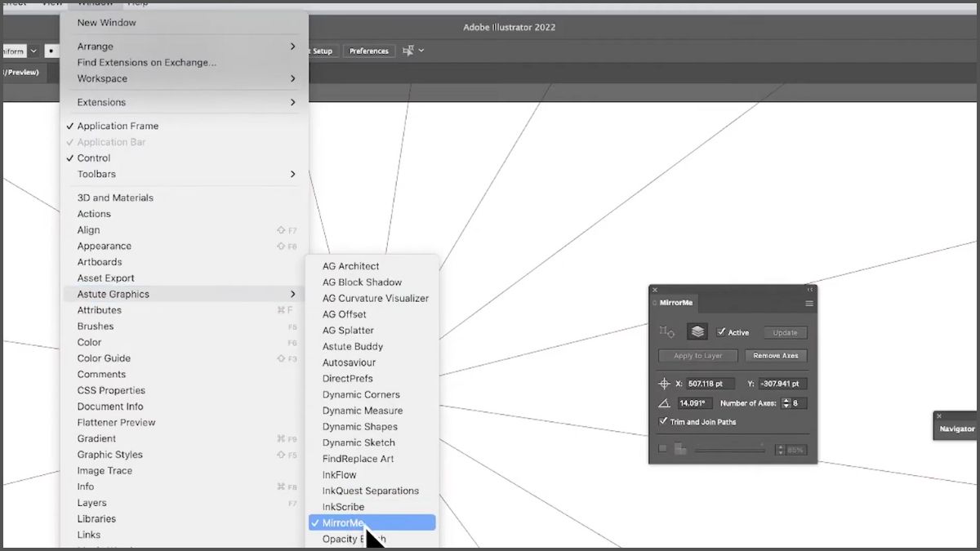
Task: Select Dynamic Corners in submenu
Action: coord(372,394)
